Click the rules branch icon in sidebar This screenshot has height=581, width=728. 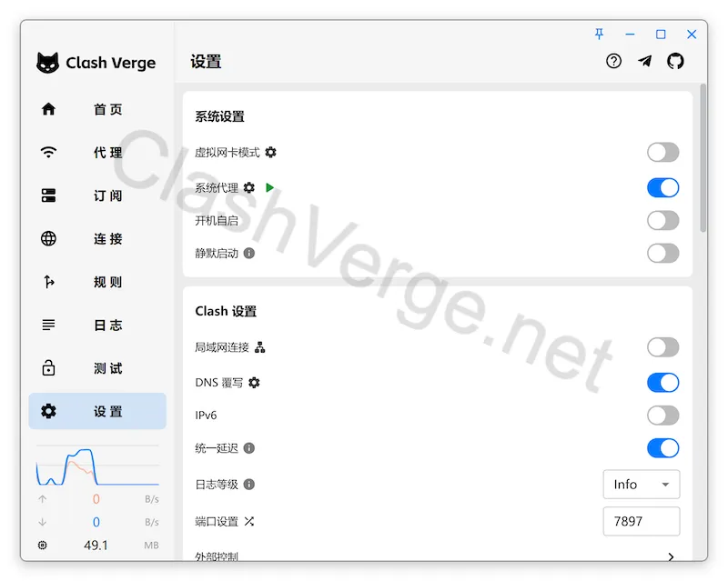48,282
